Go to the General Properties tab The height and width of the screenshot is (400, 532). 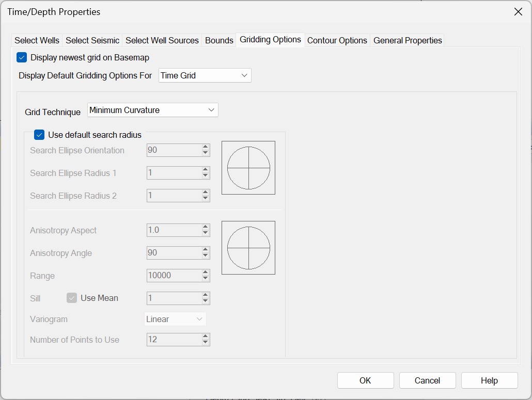point(408,40)
